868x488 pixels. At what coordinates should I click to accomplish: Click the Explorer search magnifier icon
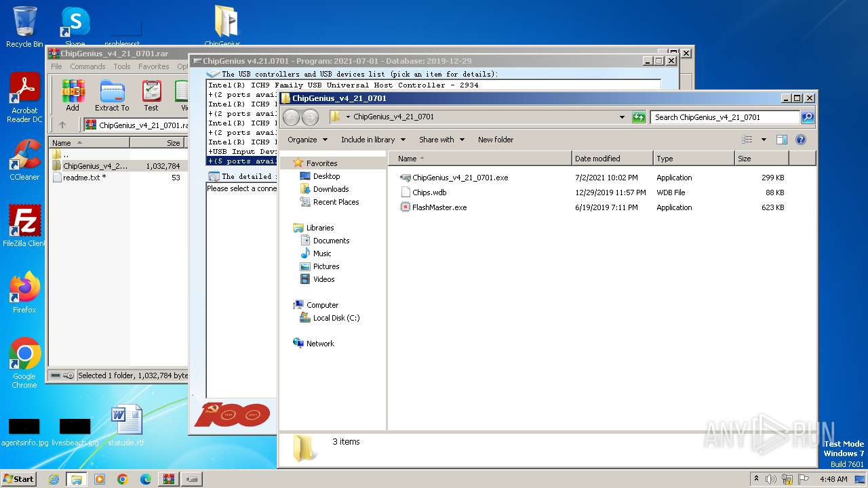click(x=807, y=117)
